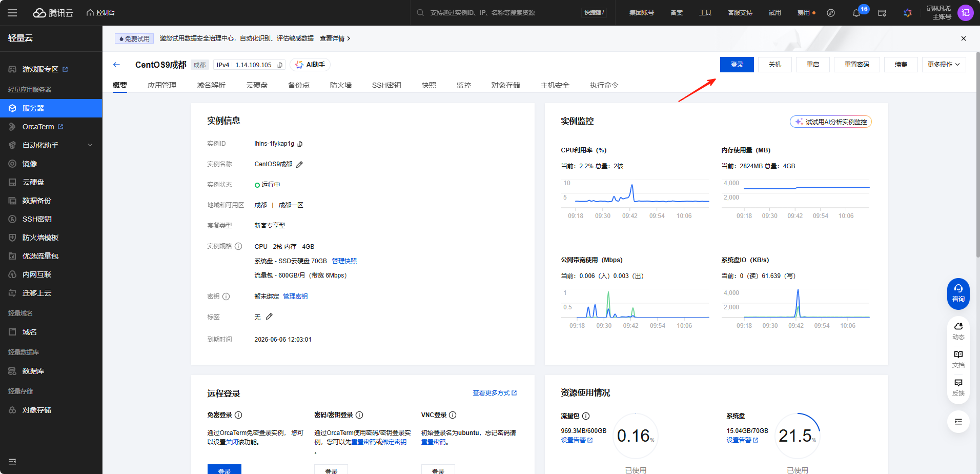
Task: Open the hamburger menu at top left
Action: coord(12,13)
